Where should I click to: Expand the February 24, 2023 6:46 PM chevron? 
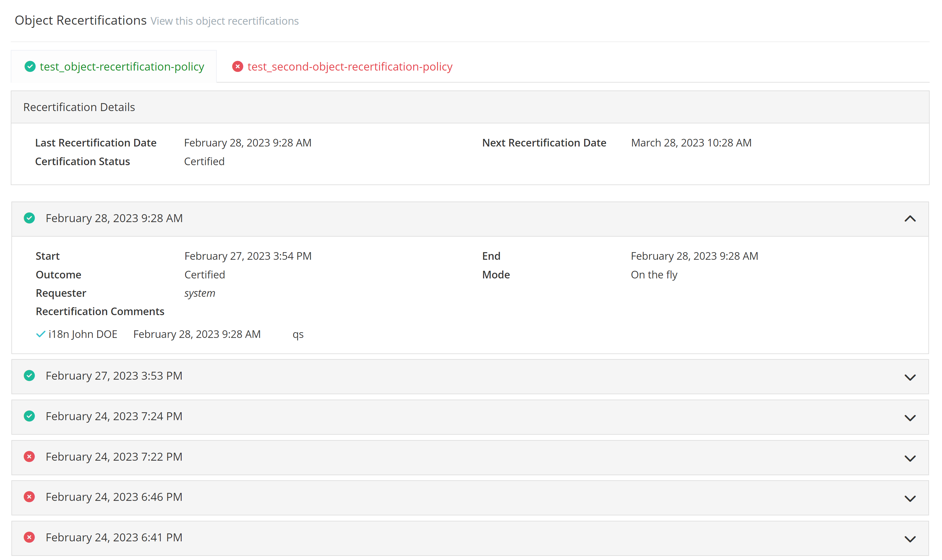909,499
